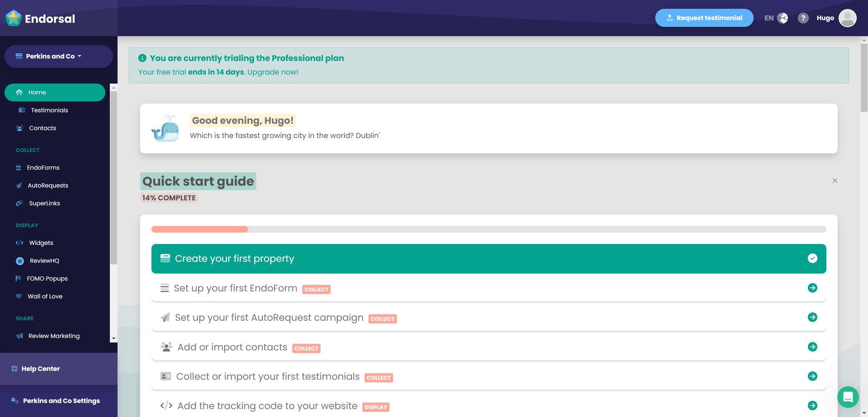Click the sidebar scroll up arrow
Viewport: 868px width, 417px height.
pyautogui.click(x=113, y=88)
